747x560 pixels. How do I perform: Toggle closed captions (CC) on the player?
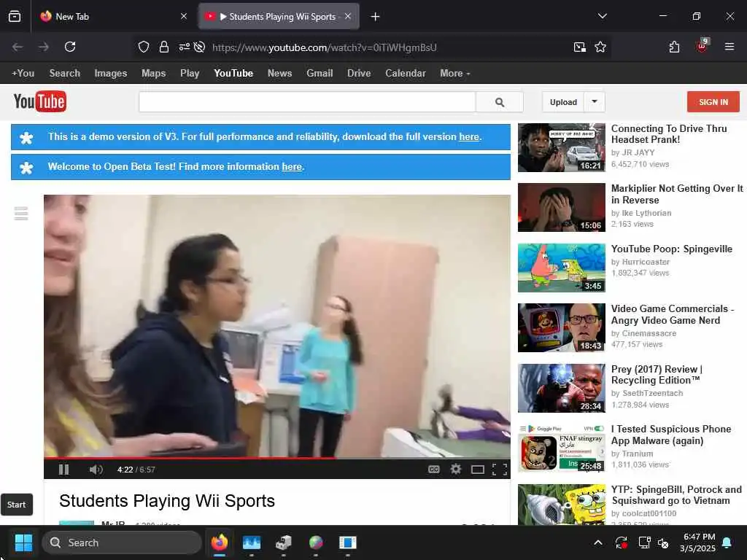pyautogui.click(x=433, y=470)
